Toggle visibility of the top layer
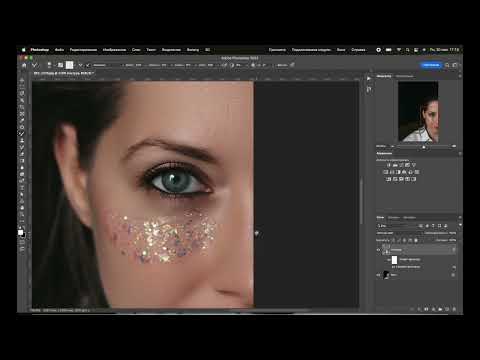480x360 pixels. pyautogui.click(x=379, y=250)
